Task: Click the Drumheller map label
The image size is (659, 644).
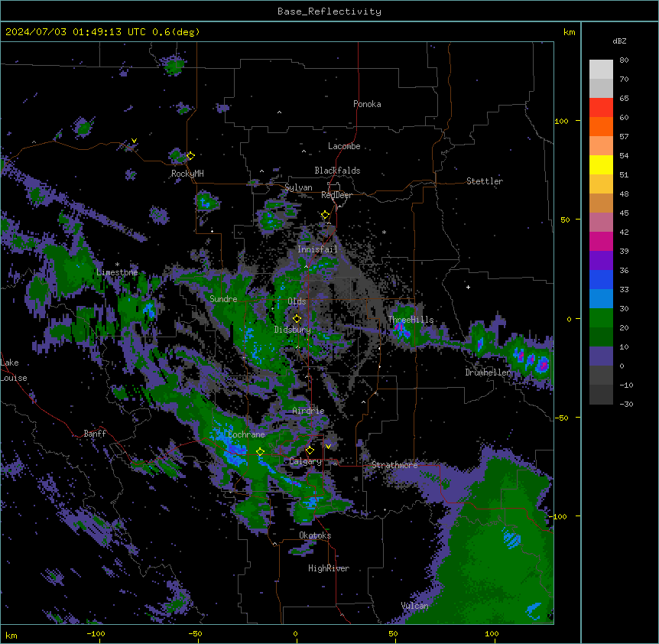Action: click(488, 372)
